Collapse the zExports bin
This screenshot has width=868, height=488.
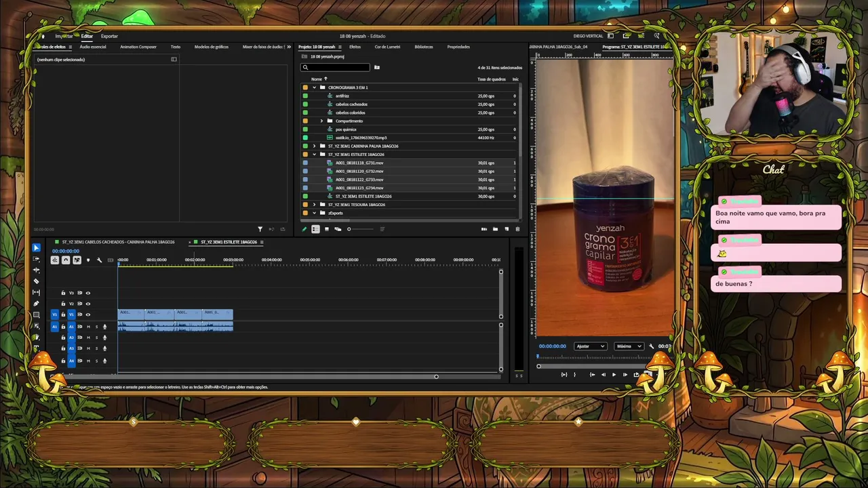(x=314, y=213)
